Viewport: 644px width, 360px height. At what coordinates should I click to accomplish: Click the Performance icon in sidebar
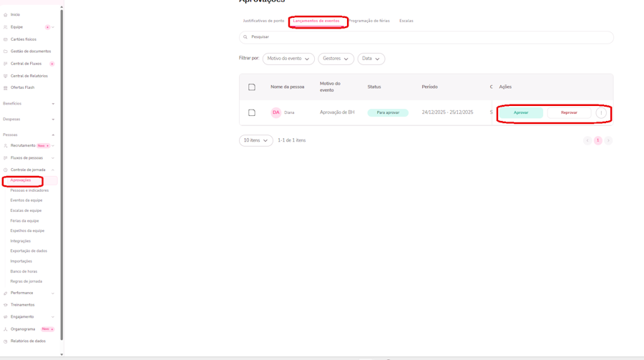[x=5, y=293]
